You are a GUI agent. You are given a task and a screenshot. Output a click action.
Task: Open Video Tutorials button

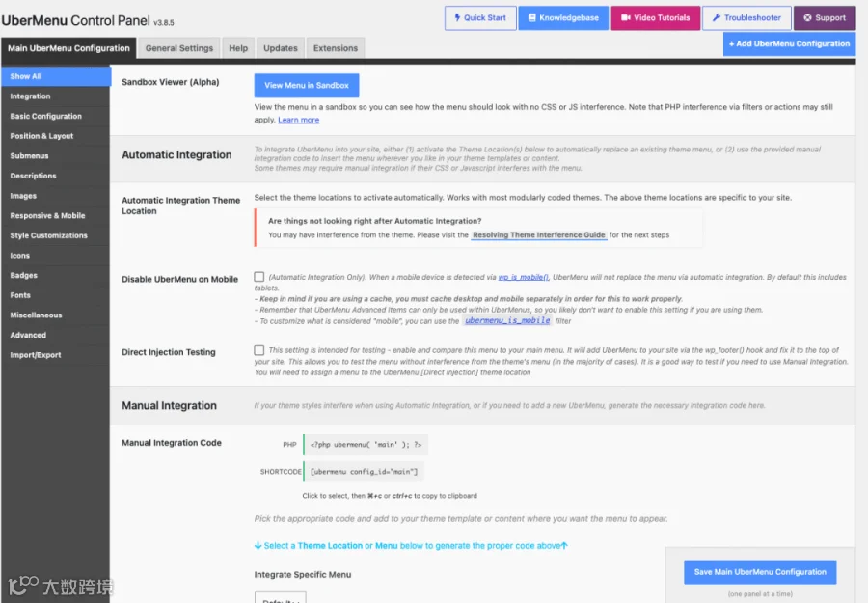656,17
